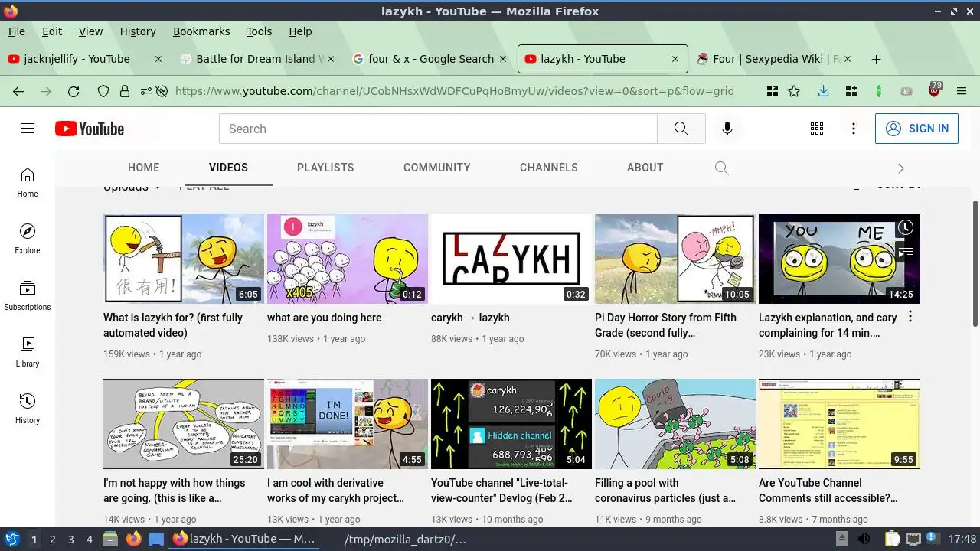This screenshot has width=980, height=551.
Task: Open History in the left sidebar
Action: pyautogui.click(x=28, y=409)
